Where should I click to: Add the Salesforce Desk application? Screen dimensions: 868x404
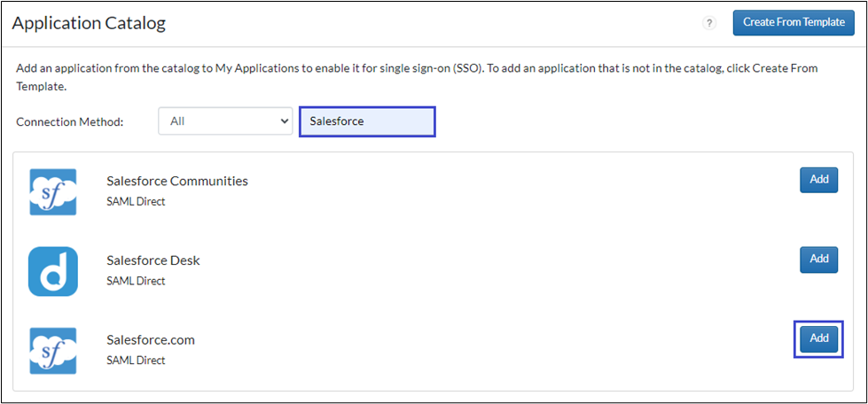(818, 260)
